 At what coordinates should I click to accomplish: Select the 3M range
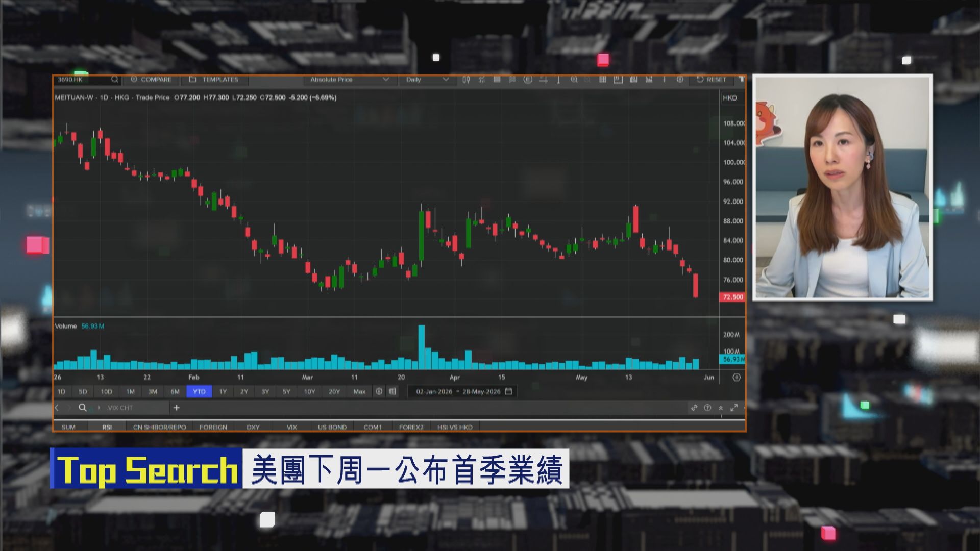(x=153, y=392)
